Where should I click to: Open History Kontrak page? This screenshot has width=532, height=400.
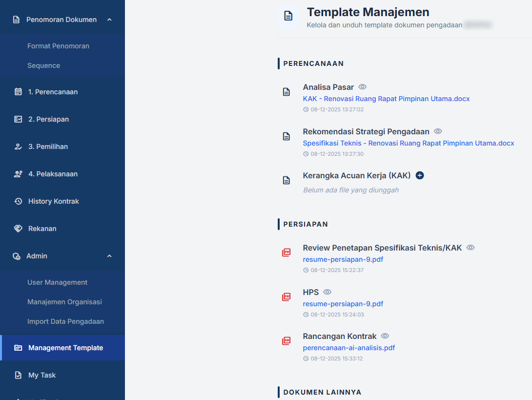coord(54,201)
